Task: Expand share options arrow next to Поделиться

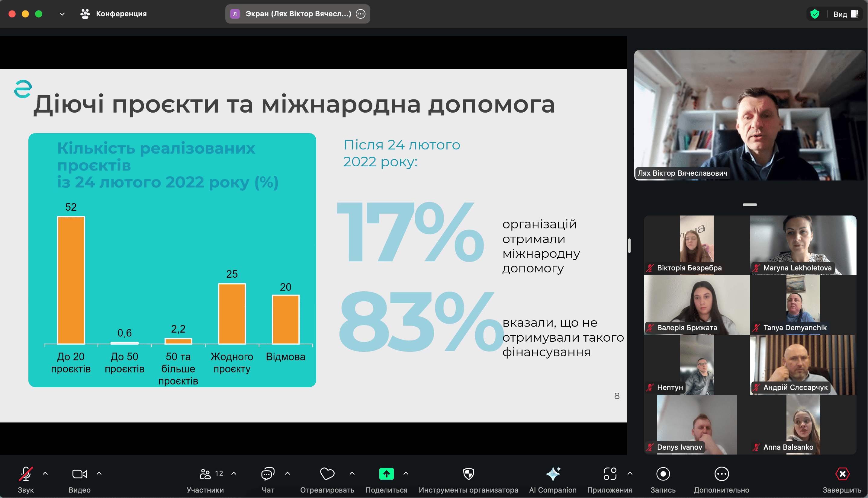Action: (406, 474)
